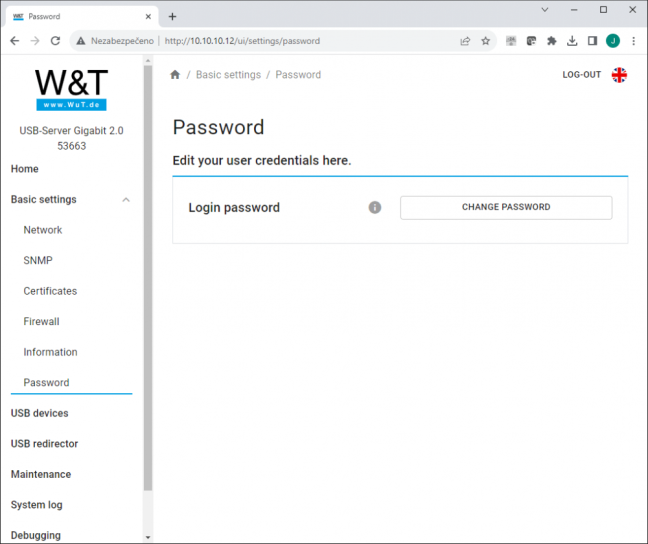Viewport: 648px width, 544px height.
Task: Open the Firewall page
Action: pos(41,322)
